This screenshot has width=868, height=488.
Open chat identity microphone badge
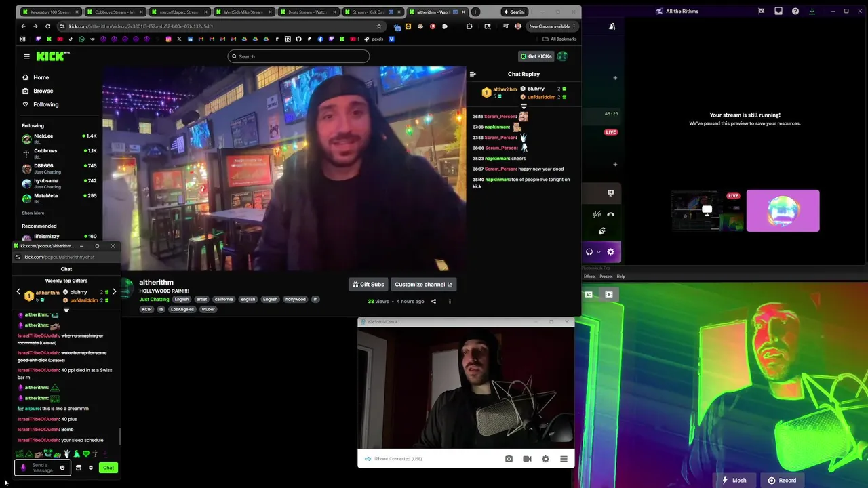click(x=23, y=468)
